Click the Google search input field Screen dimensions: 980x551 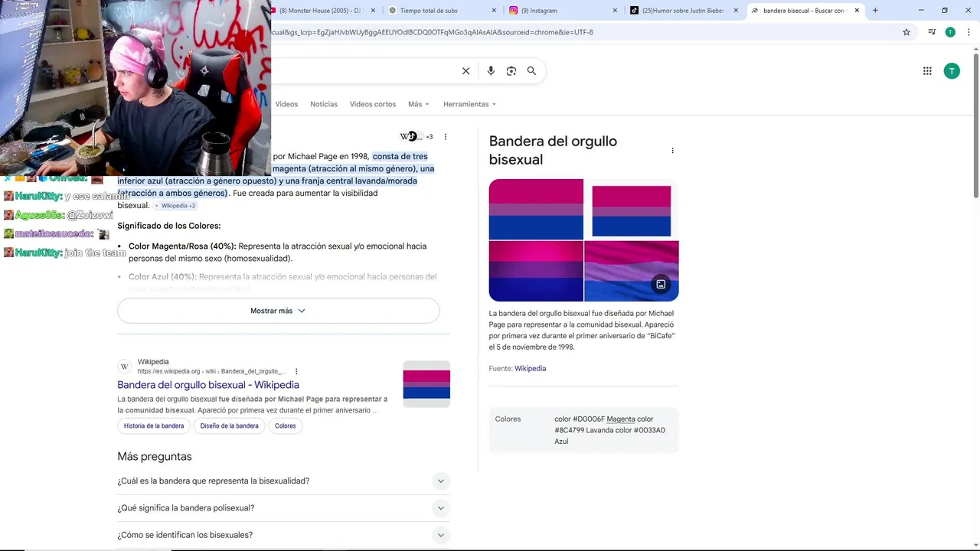[364, 71]
